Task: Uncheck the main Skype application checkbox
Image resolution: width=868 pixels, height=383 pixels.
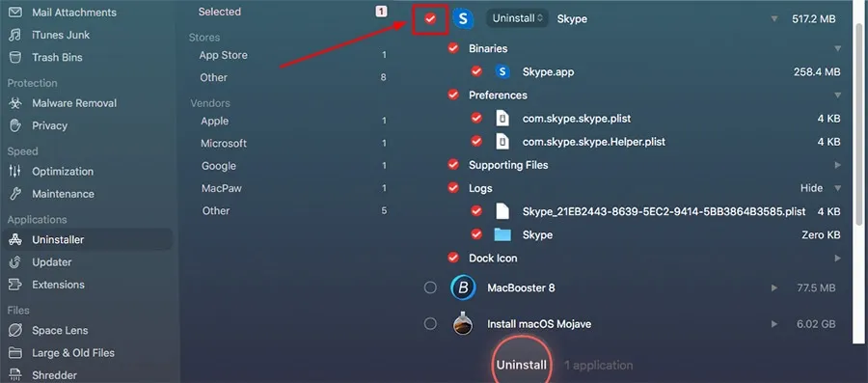Action: click(430, 19)
